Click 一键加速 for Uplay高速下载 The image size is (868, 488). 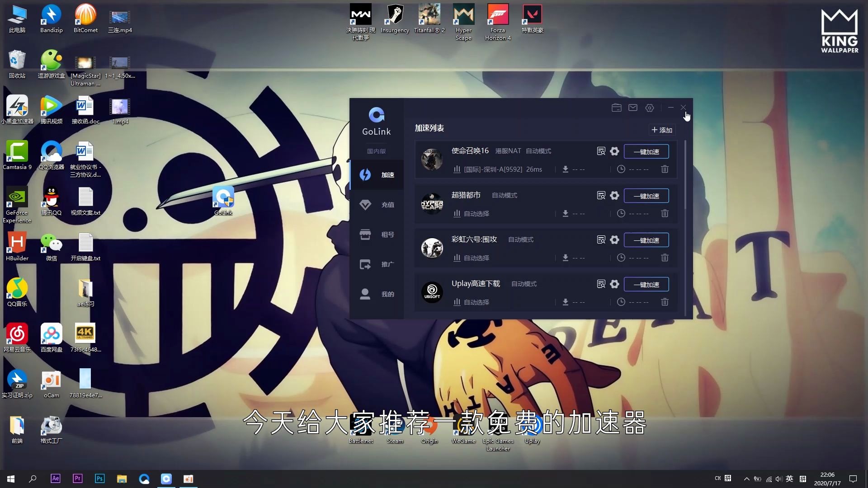click(646, 285)
